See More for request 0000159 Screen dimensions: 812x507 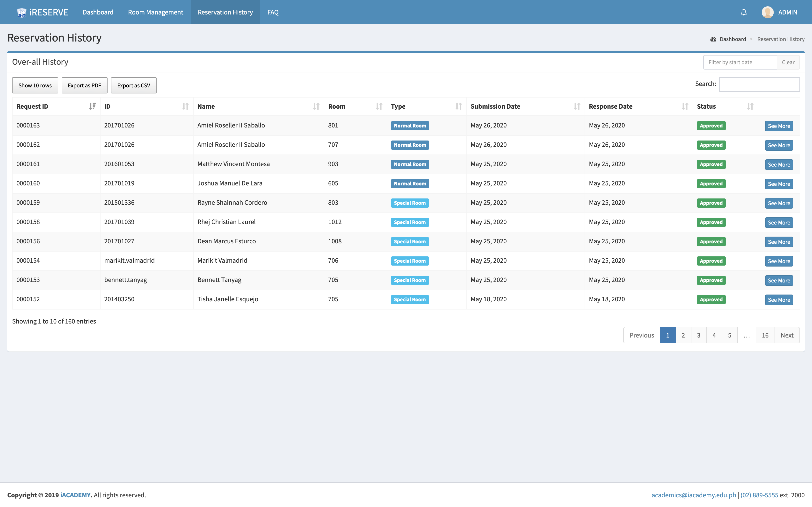pos(778,203)
